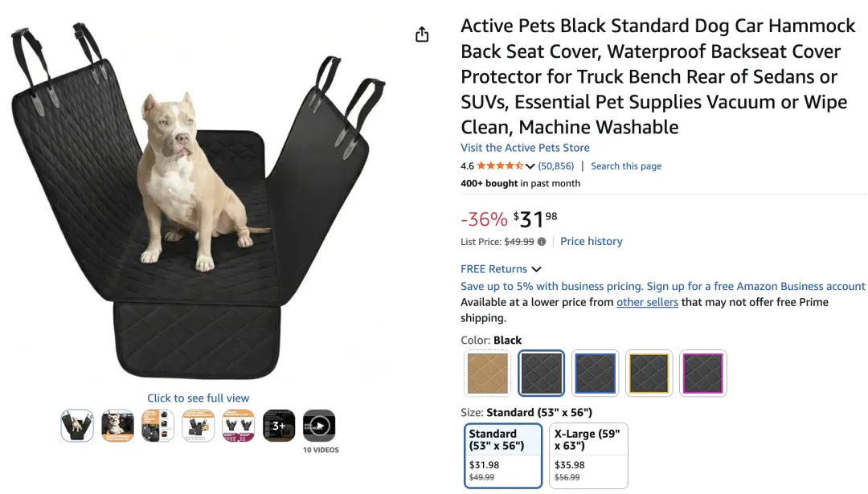The height and width of the screenshot is (494, 868).
Task: Select the black swatch with magenta trim
Action: pyautogui.click(x=703, y=374)
